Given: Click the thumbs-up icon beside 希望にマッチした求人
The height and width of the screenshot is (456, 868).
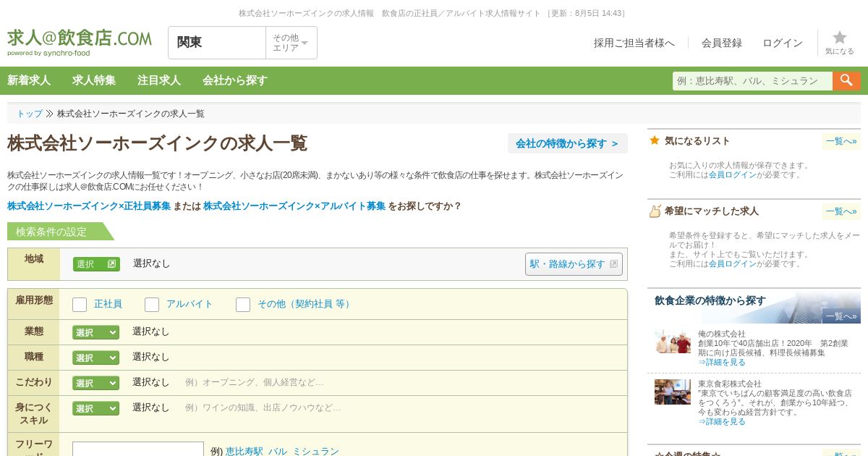Looking at the screenshot, I should pyautogui.click(x=655, y=211).
